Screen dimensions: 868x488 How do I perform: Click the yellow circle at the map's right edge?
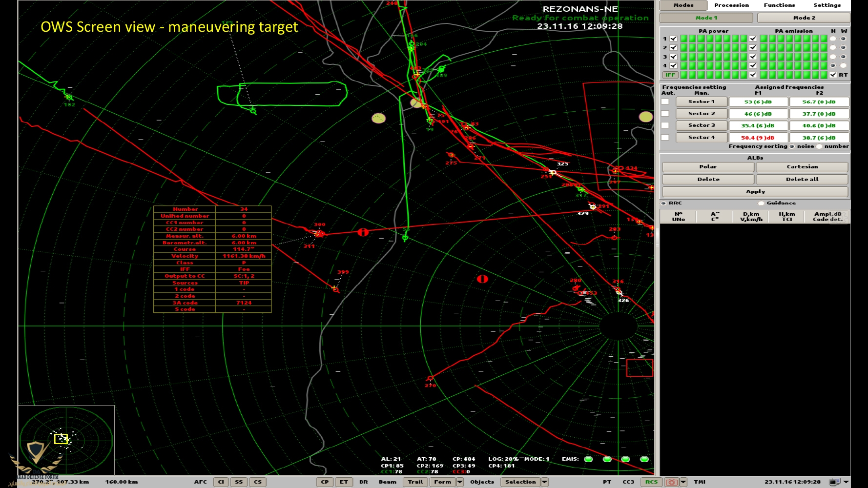tap(646, 117)
